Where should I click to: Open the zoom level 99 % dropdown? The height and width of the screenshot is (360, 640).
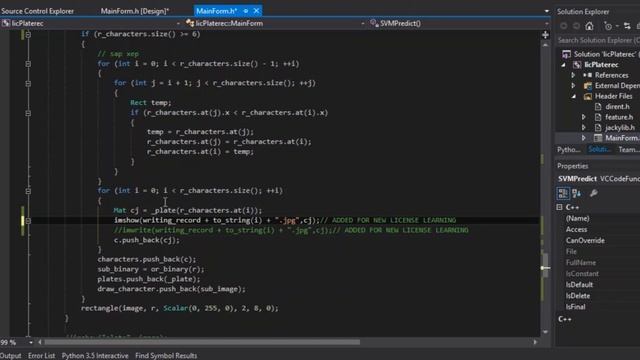pyautogui.click(x=31, y=342)
